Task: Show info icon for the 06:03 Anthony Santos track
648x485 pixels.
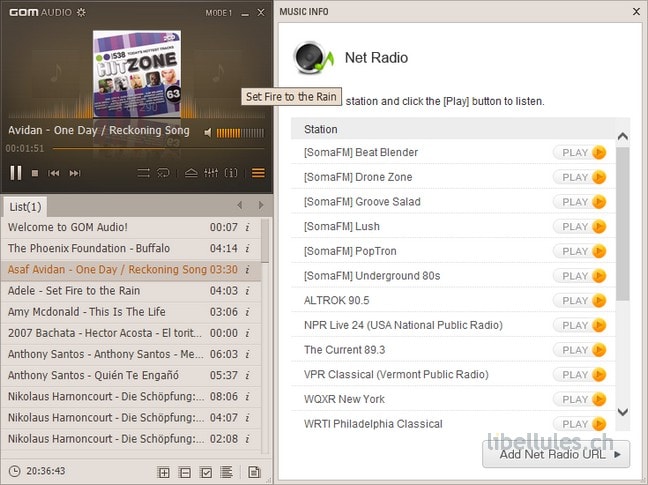Action: (248, 354)
